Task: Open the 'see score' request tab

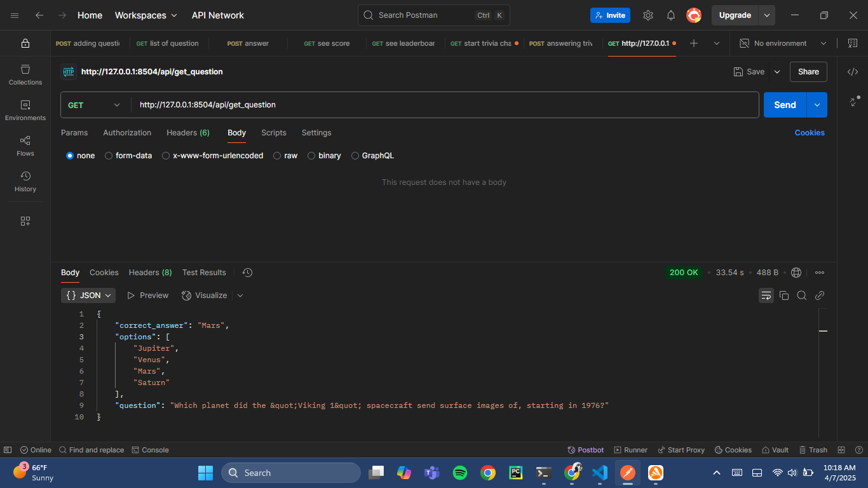Action: coord(327,43)
